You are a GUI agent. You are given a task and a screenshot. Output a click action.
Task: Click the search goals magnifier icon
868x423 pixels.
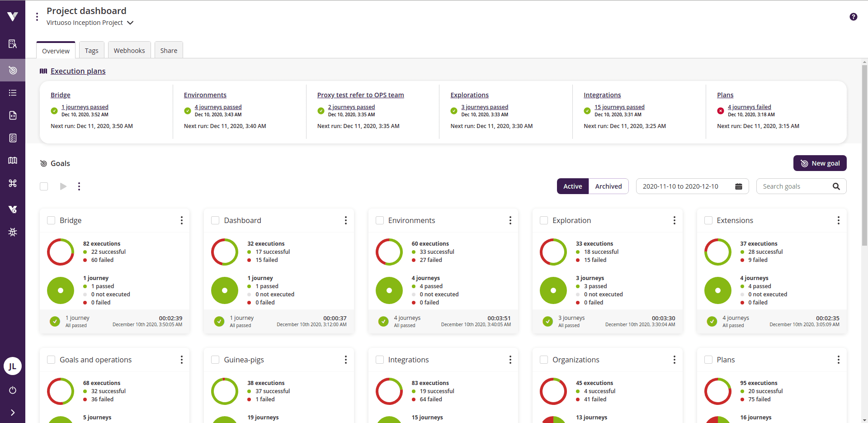(x=836, y=186)
